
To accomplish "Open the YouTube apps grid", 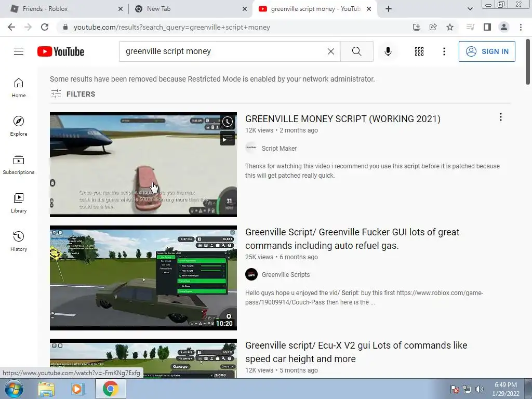I will pos(419,51).
